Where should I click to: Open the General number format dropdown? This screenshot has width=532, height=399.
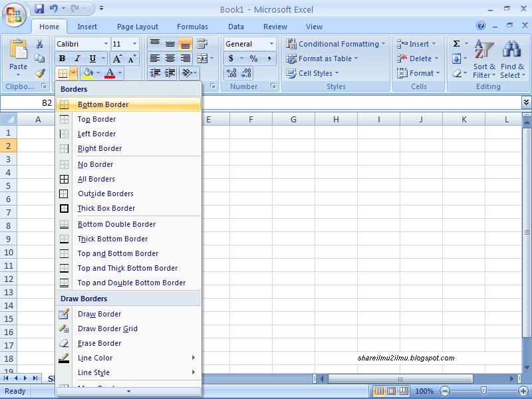tap(271, 44)
